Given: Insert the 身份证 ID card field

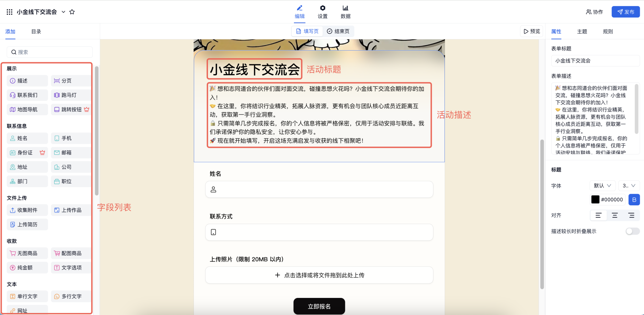Looking at the screenshot, I should (27, 153).
